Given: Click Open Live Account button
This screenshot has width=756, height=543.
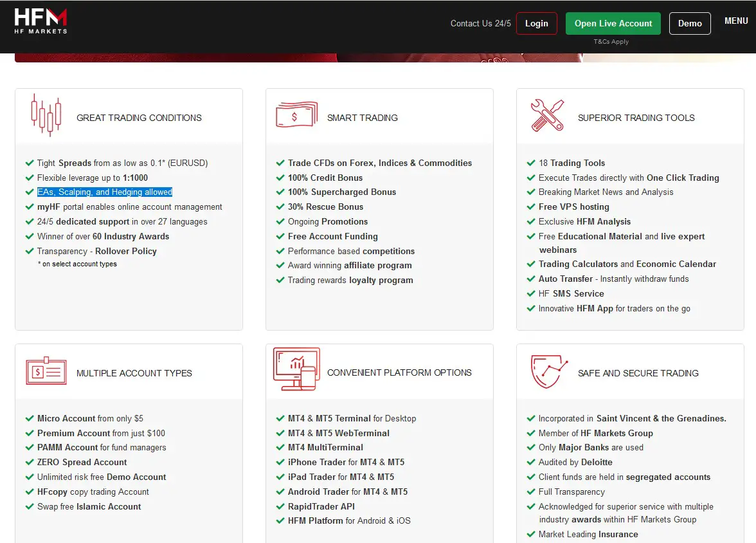Looking at the screenshot, I should pyautogui.click(x=613, y=23).
